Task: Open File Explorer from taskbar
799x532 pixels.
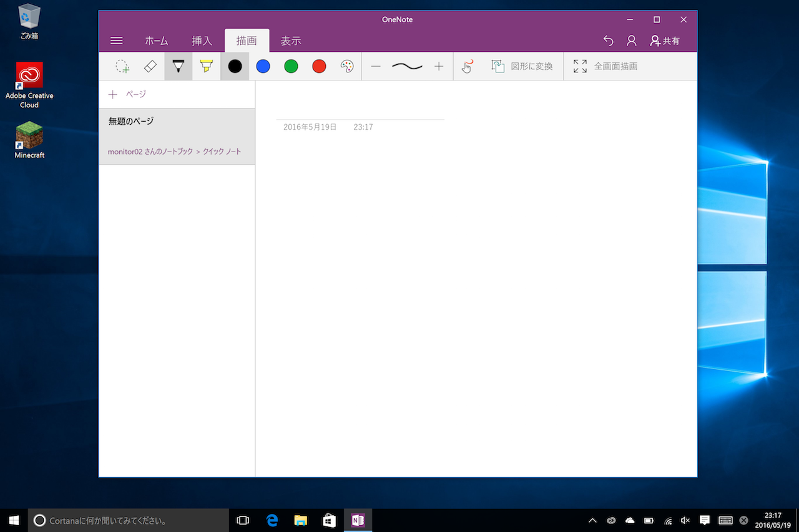Action: pyautogui.click(x=301, y=520)
